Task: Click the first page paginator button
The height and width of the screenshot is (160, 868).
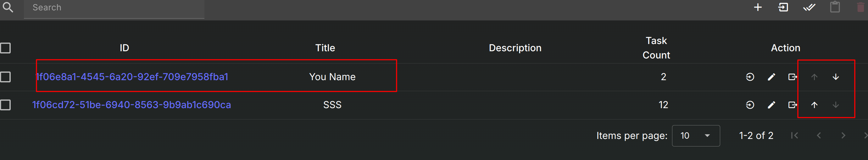Action: (x=794, y=136)
